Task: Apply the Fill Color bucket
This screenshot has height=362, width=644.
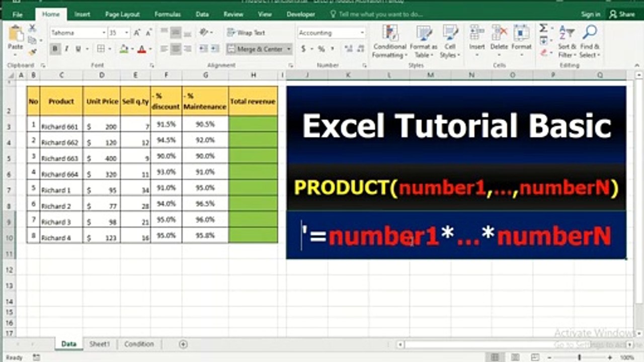Action: click(x=124, y=49)
